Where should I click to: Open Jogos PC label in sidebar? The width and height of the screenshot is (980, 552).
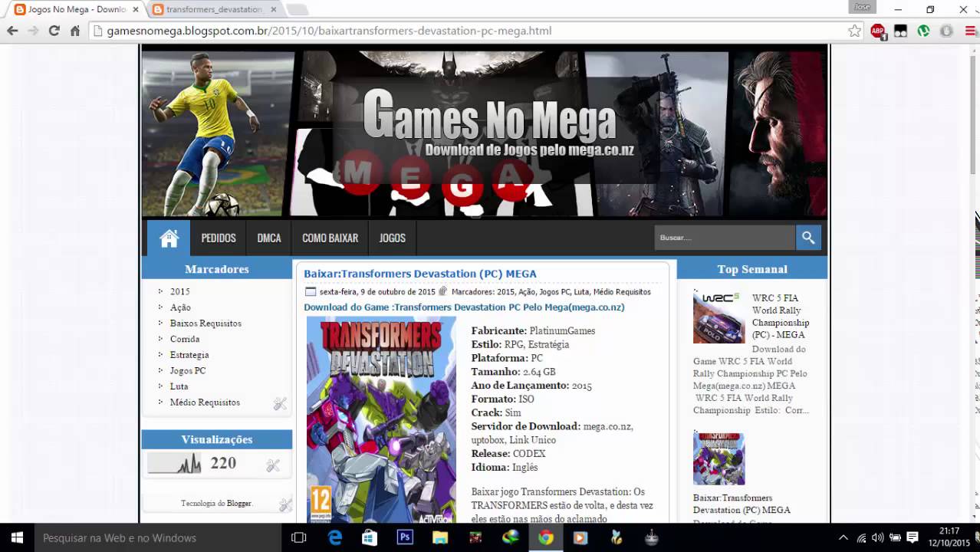coord(188,371)
